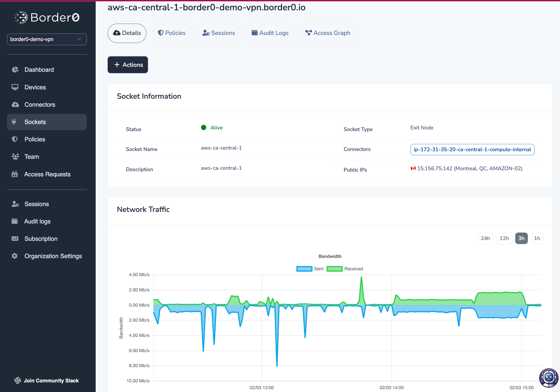The height and width of the screenshot is (392, 560).
Task: Open Sessions label in lower sidebar
Action: click(x=37, y=204)
